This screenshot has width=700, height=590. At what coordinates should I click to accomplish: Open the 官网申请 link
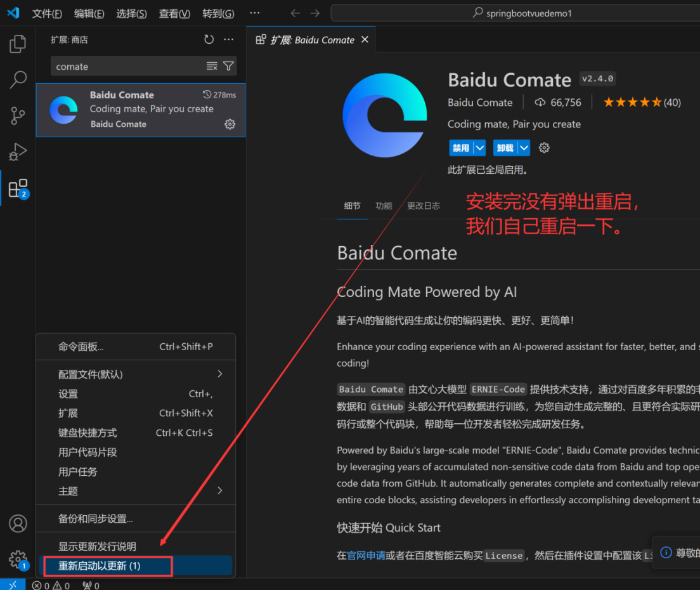click(x=366, y=556)
